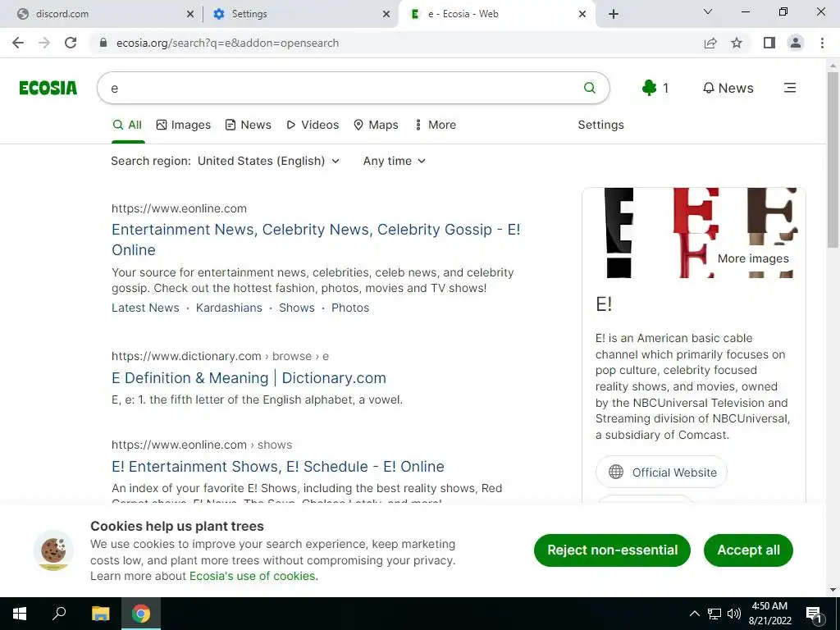
Task: Click the taskbar clock 4:50 AM
Action: [x=769, y=614]
